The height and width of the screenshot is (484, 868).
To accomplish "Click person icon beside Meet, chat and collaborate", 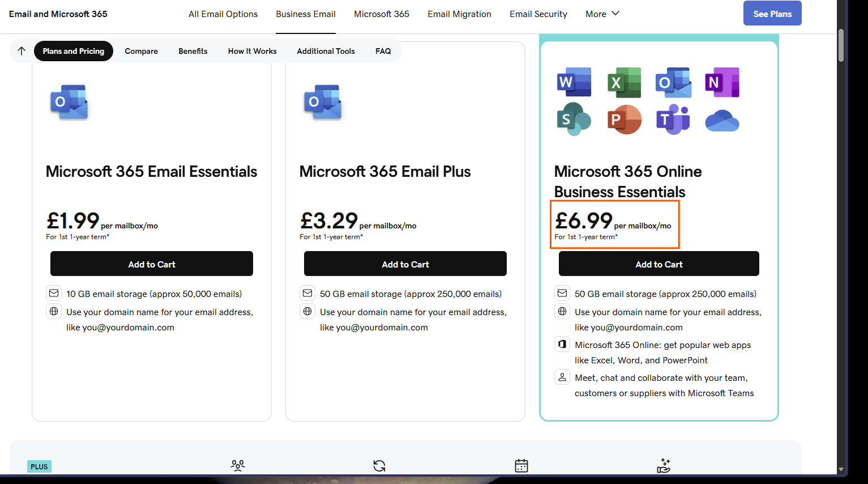I will click(x=562, y=377).
